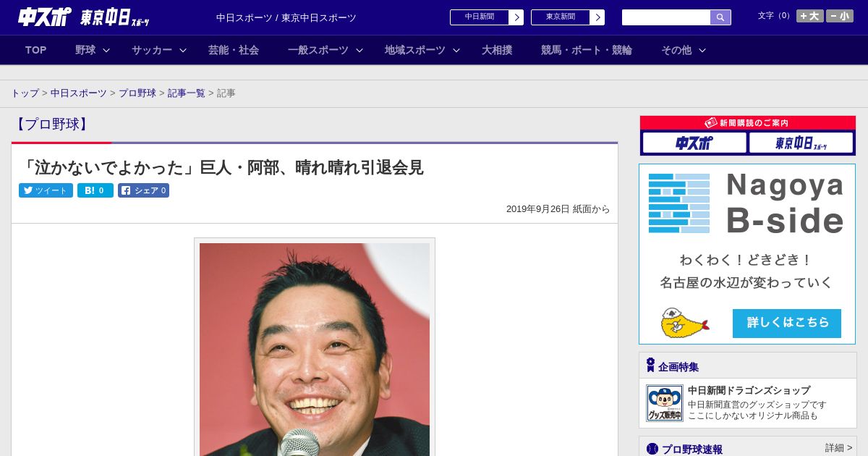The height and width of the screenshot is (456, 868).
Task: Select 芸能・社会 in navigation
Action: pyautogui.click(x=234, y=50)
